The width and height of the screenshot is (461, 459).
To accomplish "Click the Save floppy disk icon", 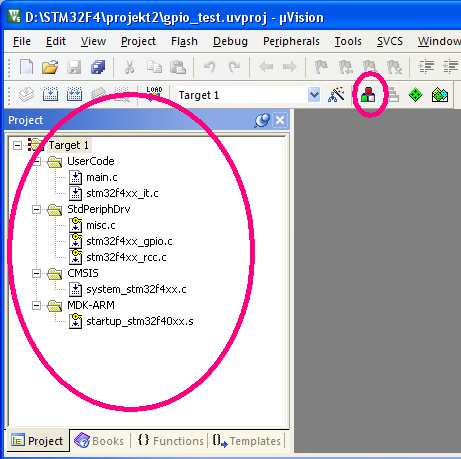I will click(x=74, y=67).
